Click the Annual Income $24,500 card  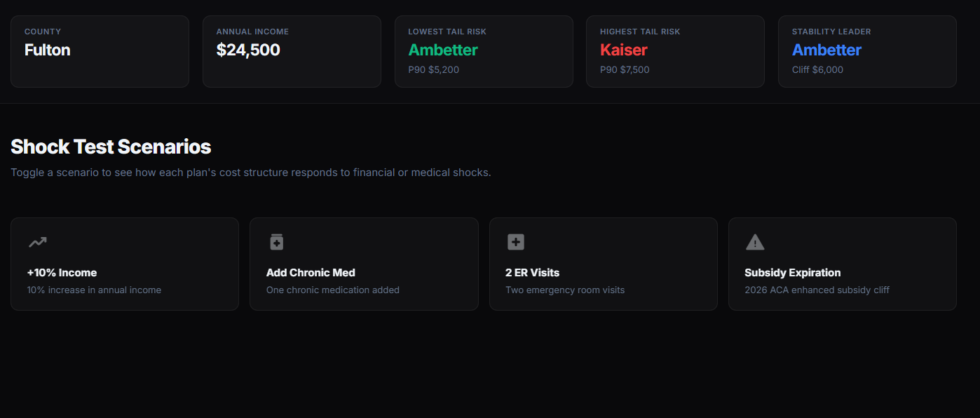292,52
